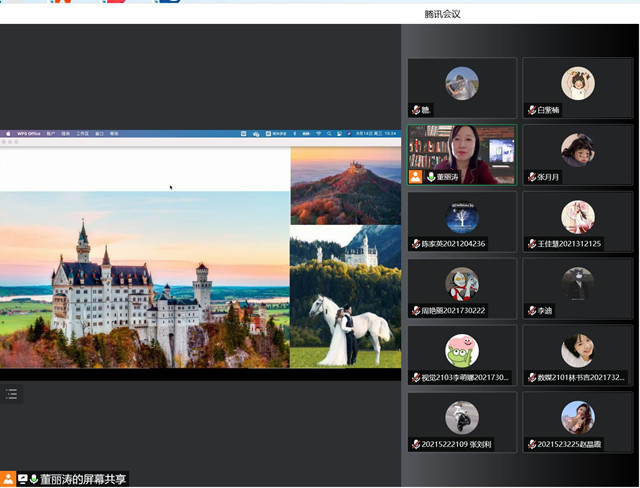The width and height of the screenshot is (640, 488).
Task: Click the wedding couple with horse photo
Action: (x=345, y=297)
